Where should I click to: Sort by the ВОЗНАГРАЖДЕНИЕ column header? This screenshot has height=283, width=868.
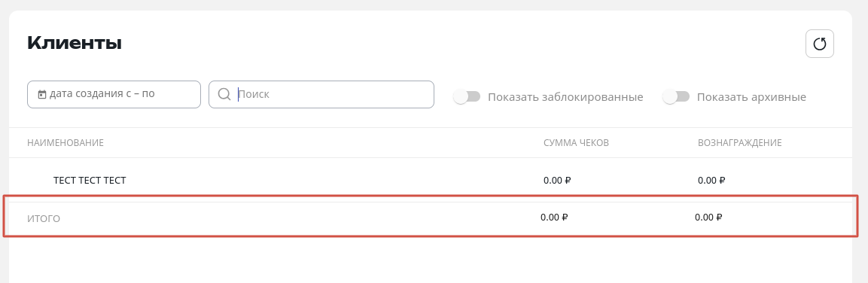click(739, 143)
